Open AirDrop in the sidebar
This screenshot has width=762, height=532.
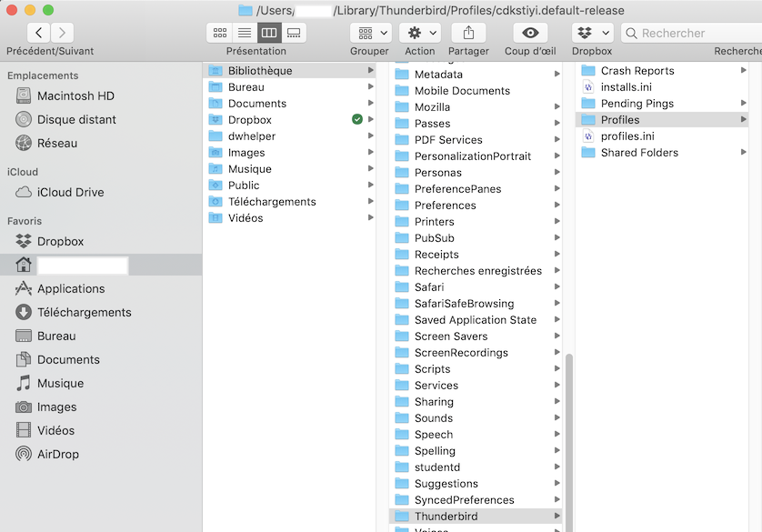(x=57, y=454)
